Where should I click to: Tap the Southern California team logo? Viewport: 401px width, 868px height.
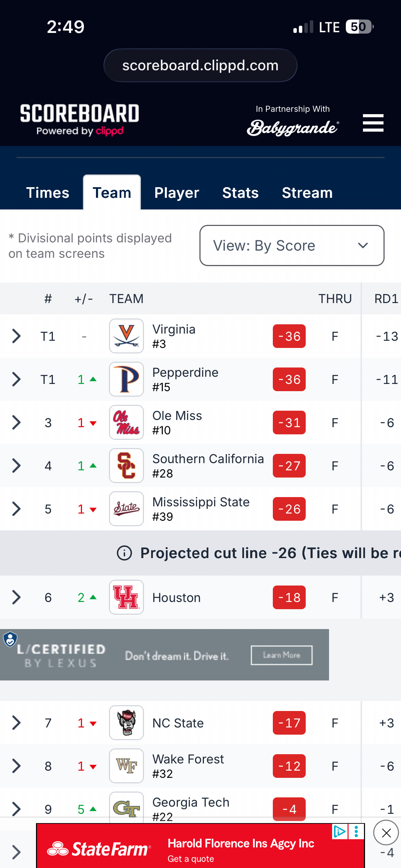126,466
